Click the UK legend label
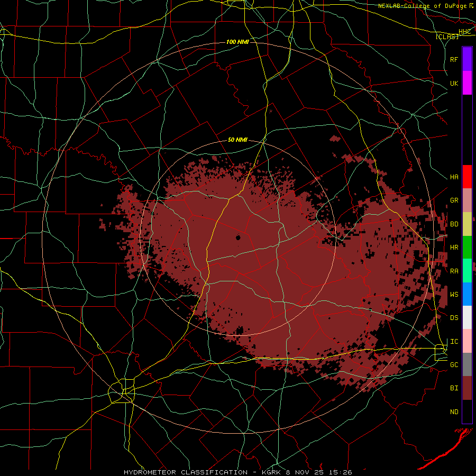The image size is (476, 476). (x=454, y=83)
